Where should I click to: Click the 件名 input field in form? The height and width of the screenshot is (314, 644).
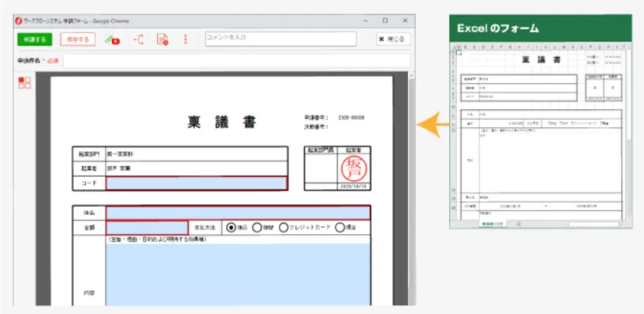click(x=238, y=212)
